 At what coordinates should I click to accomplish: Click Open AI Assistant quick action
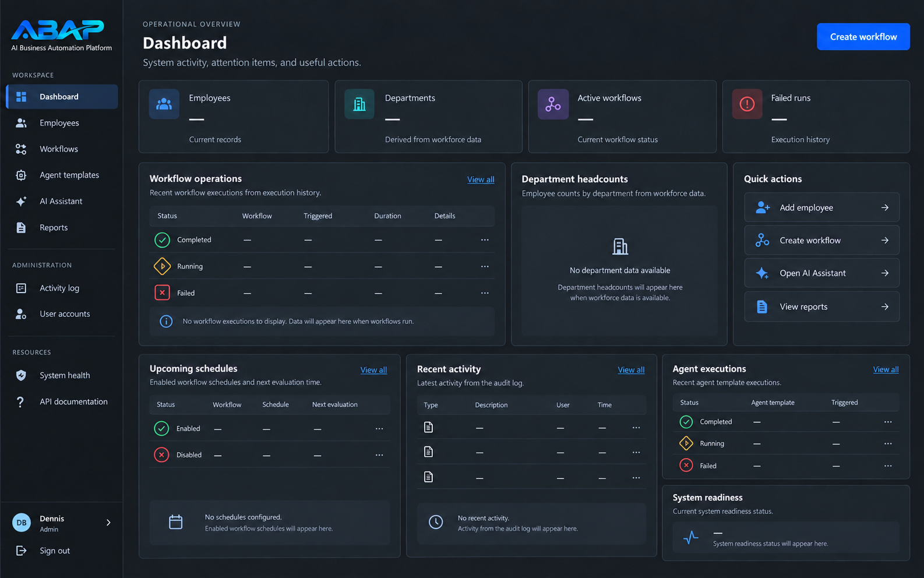pos(821,273)
